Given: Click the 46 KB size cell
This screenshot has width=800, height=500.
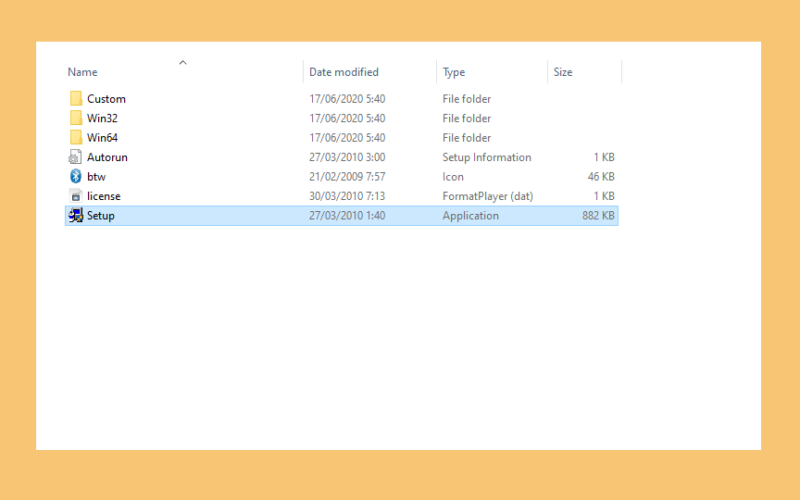Looking at the screenshot, I should [x=601, y=177].
